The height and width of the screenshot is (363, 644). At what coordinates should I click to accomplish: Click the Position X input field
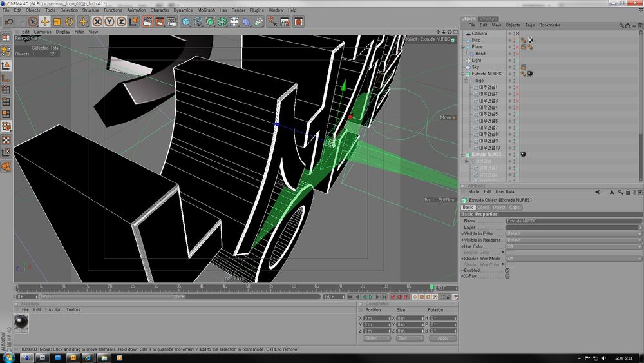(377, 319)
